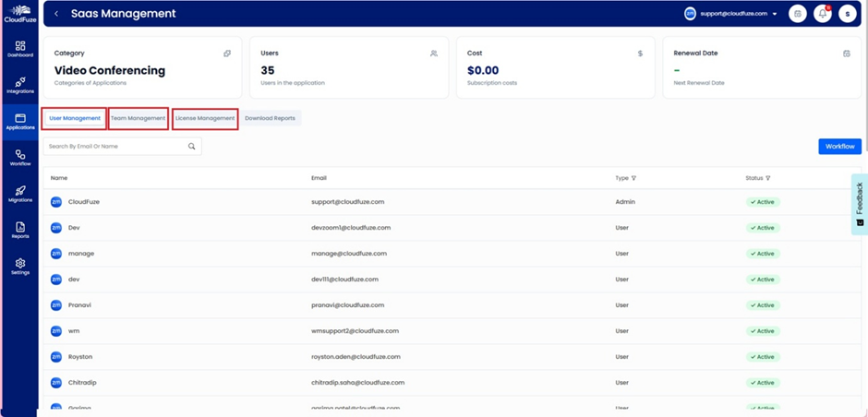Image resolution: width=868 pixels, height=417 pixels.
Task: Open Migrations rocket icon
Action: tap(19, 194)
